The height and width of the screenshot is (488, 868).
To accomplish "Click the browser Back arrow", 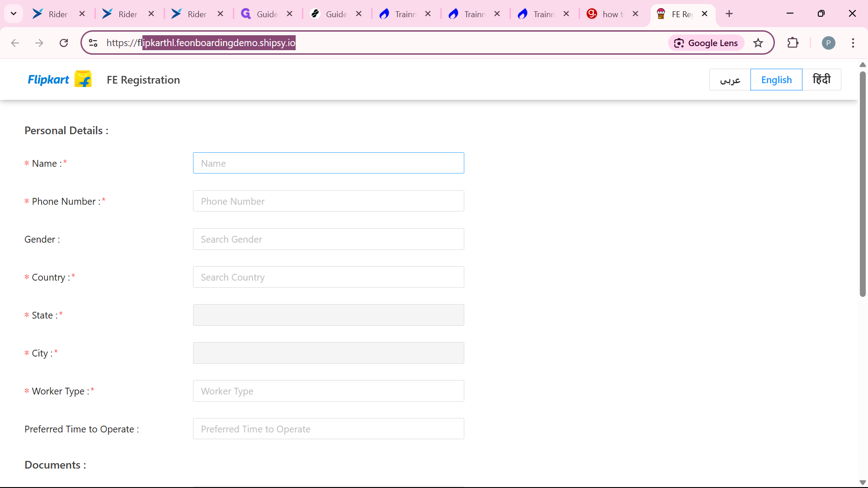I will click(15, 43).
